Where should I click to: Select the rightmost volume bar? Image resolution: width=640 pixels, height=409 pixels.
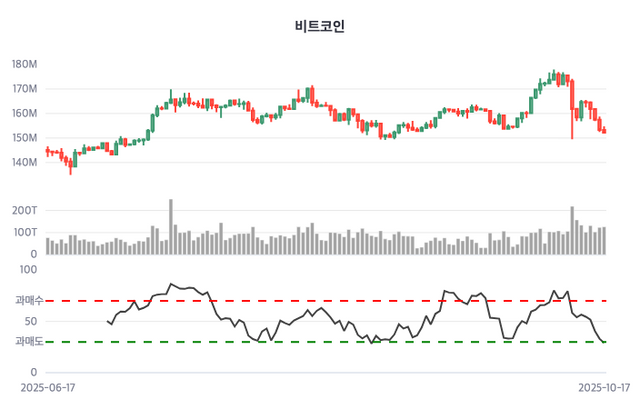pos(604,241)
